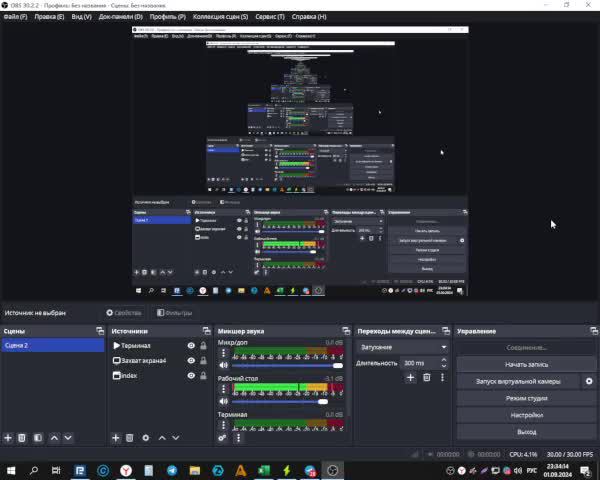Screen dimensions: 600x480
Task: Move scene up in Сцены panel
Action: click(54, 438)
